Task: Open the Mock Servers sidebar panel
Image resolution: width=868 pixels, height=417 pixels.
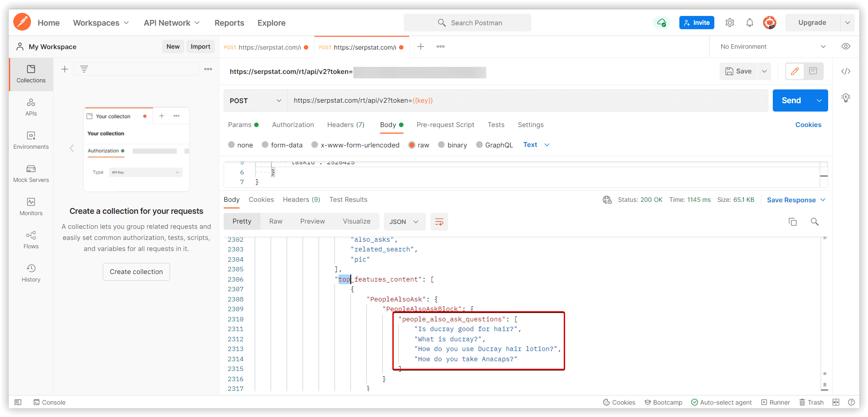Action: click(x=31, y=174)
